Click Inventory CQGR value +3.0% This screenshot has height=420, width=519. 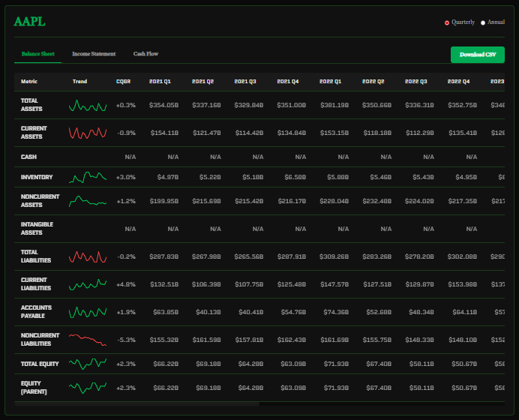[x=126, y=178]
